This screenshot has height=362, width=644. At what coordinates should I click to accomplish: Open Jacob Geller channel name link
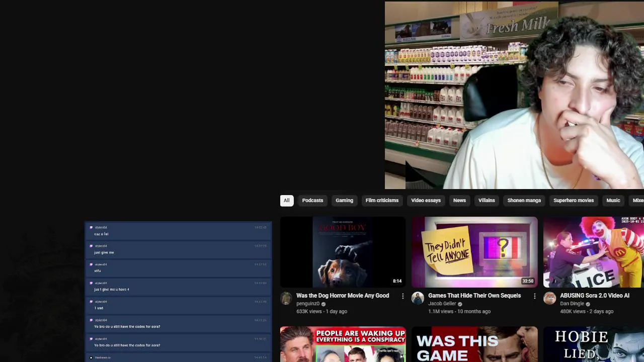pos(442,304)
